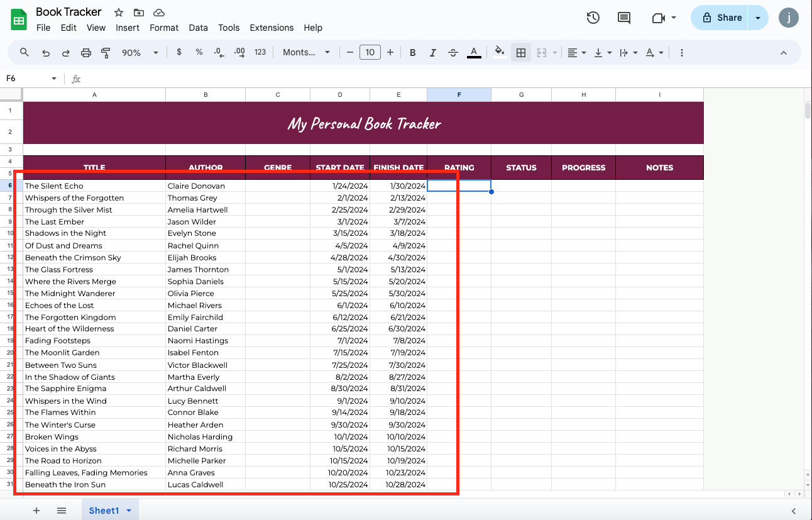Click the search menus magnifier icon
812x520 pixels.
25,52
